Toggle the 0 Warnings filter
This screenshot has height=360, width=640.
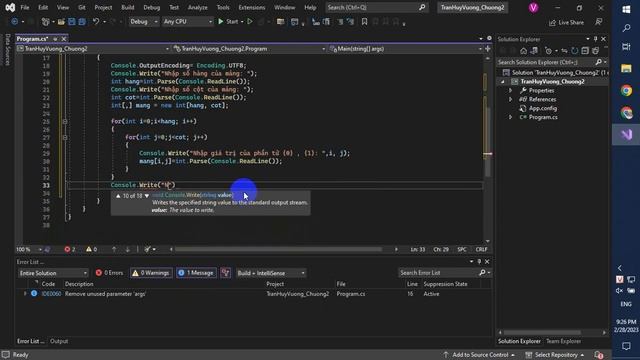(150, 273)
